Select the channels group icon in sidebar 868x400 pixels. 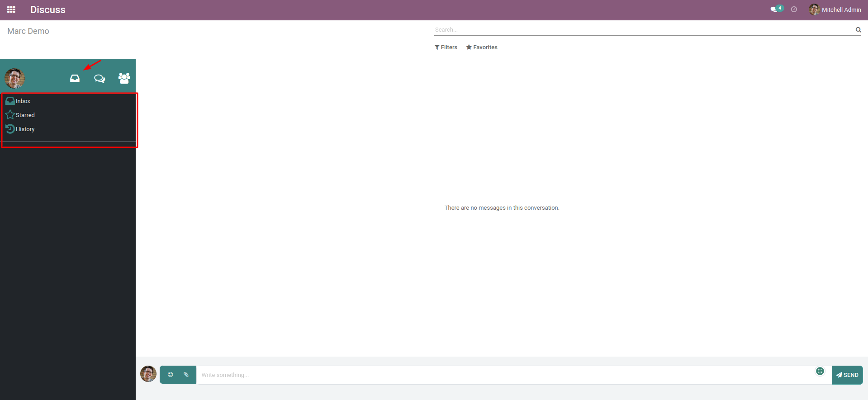click(x=124, y=78)
